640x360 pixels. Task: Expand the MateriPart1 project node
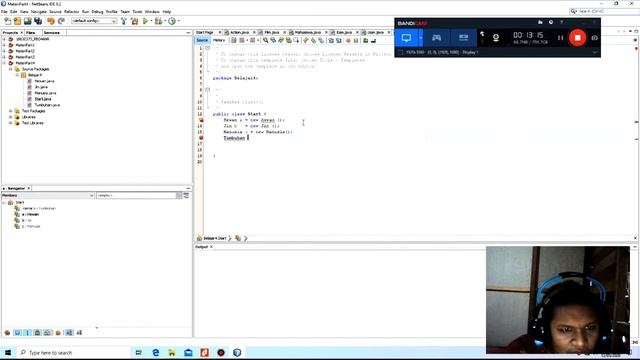point(4,45)
